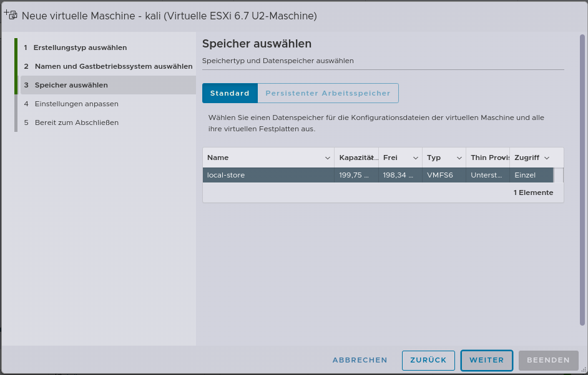Viewport: 588px width, 375px height.
Task: Open the Frei column dropdown
Action: click(x=415, y=157)
